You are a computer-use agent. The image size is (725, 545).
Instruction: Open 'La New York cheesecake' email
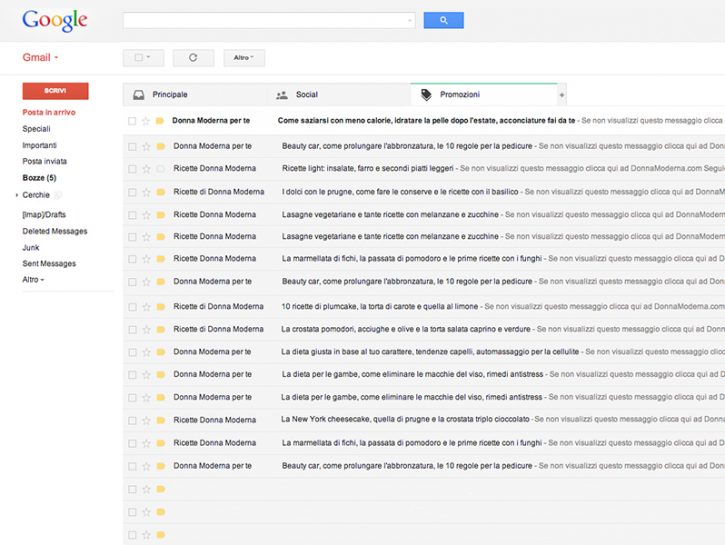point(405,419)
